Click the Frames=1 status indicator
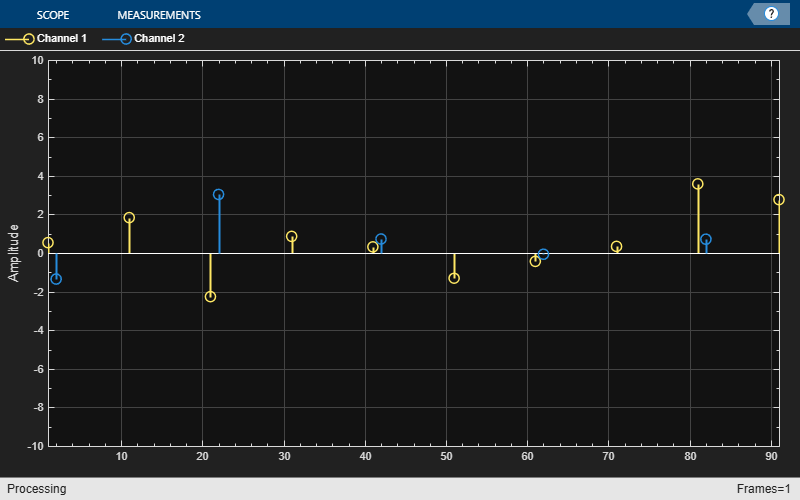Image resolution: width=800 pixels, height=500 pixels. (x=763, y=489)
